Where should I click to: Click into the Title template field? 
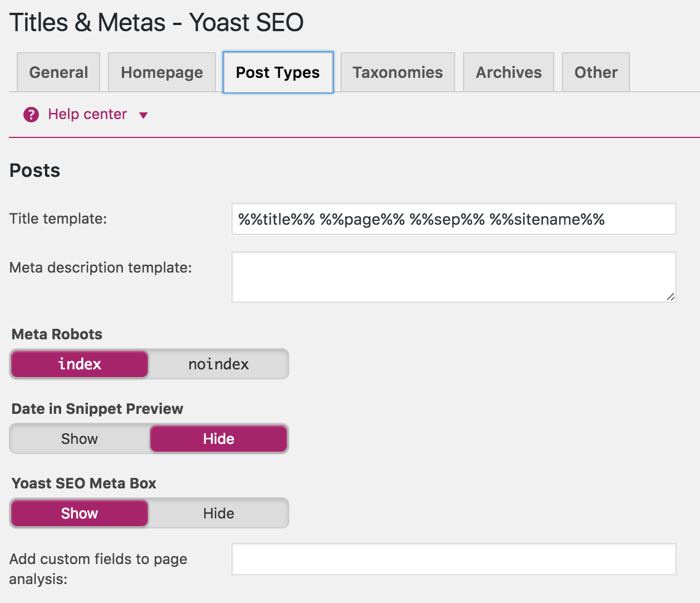[453, 219]
